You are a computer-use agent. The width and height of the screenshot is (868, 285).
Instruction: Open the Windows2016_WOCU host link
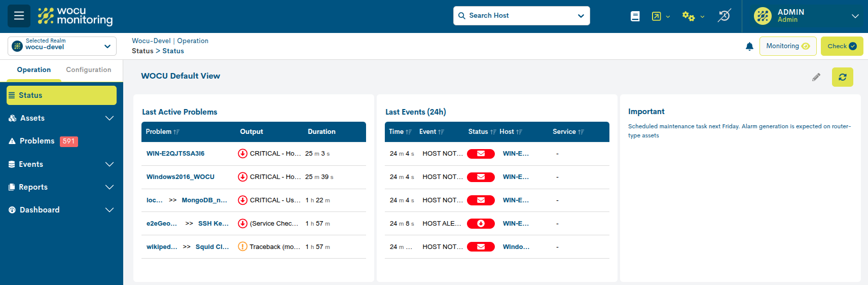click(180, 177)
